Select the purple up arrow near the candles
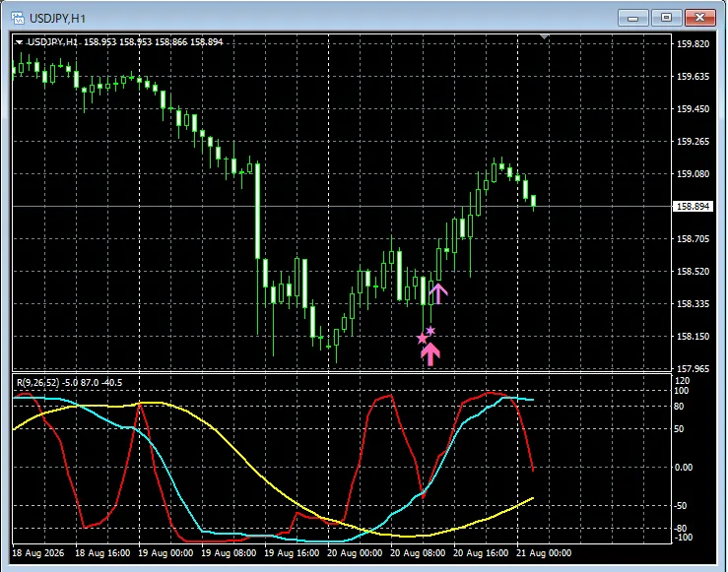728x572 pixels. [438, 293]
